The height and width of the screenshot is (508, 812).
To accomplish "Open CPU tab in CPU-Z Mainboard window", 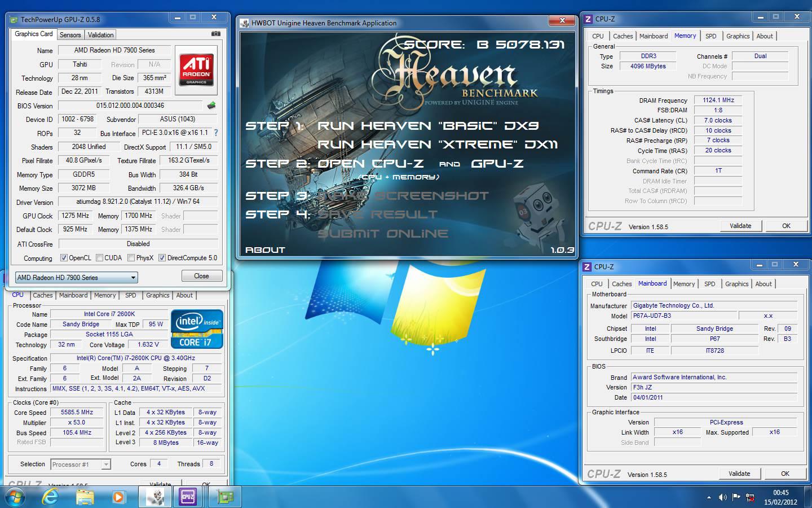I will [597, 284].
